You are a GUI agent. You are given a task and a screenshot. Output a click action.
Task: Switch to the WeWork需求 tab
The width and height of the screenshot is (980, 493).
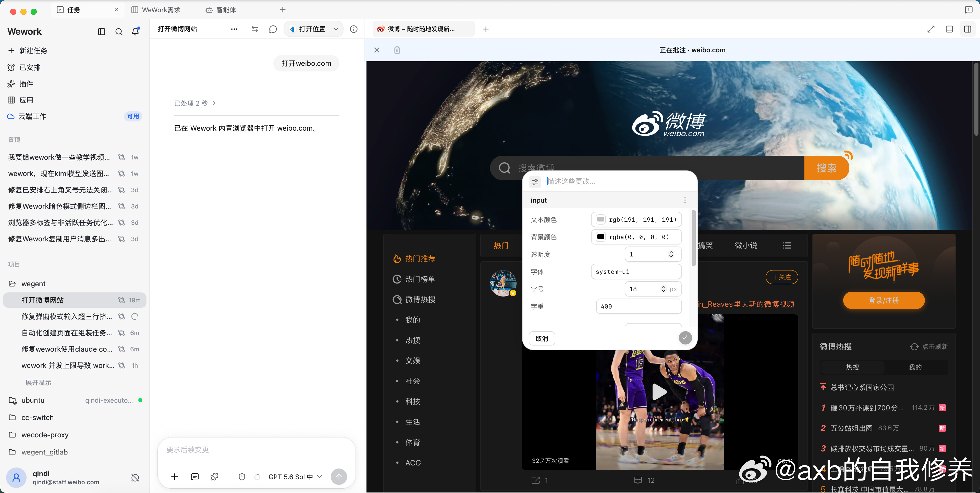tap(156, 9)
